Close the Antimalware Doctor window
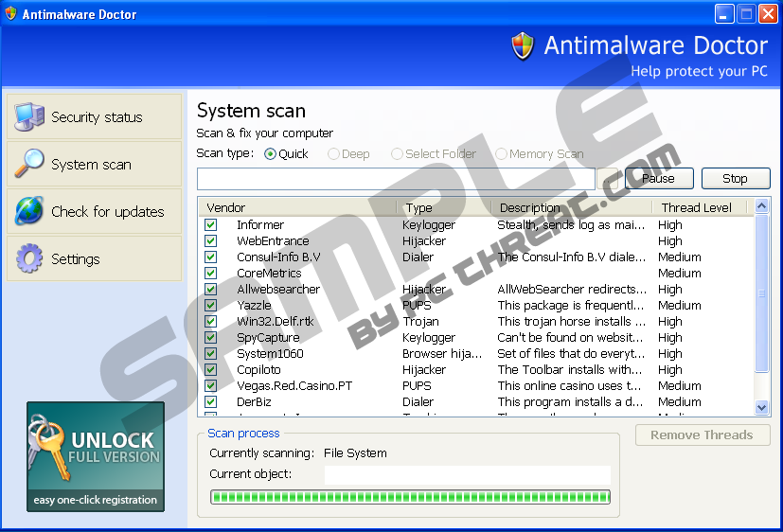The image size is (783, 532). [768, 13]
